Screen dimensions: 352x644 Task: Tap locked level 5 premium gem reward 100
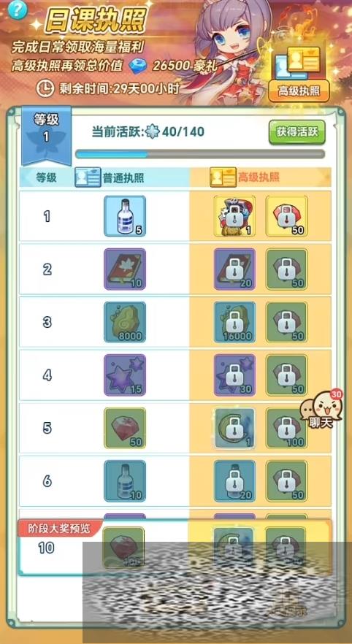(287, 428)
